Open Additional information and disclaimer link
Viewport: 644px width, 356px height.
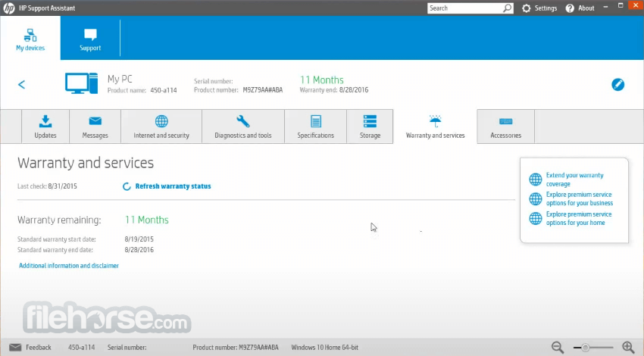[69, 266]
